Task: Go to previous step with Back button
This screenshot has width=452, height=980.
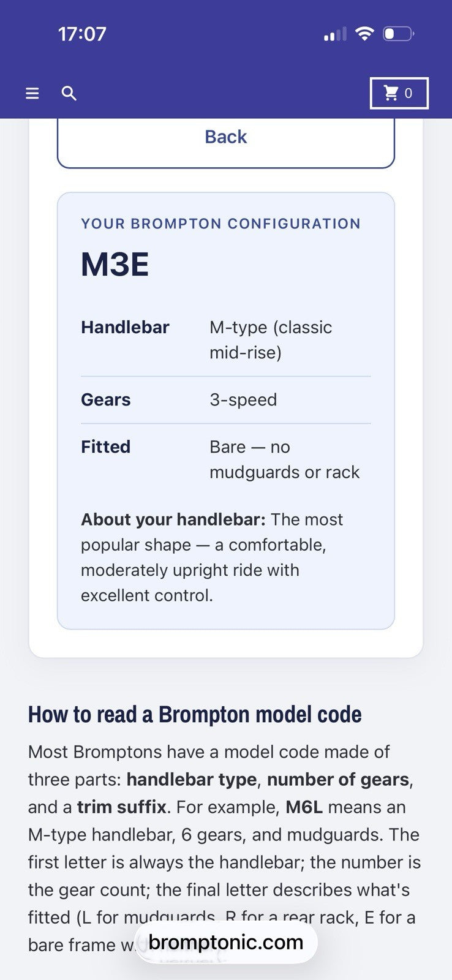Action: [226, 141]
